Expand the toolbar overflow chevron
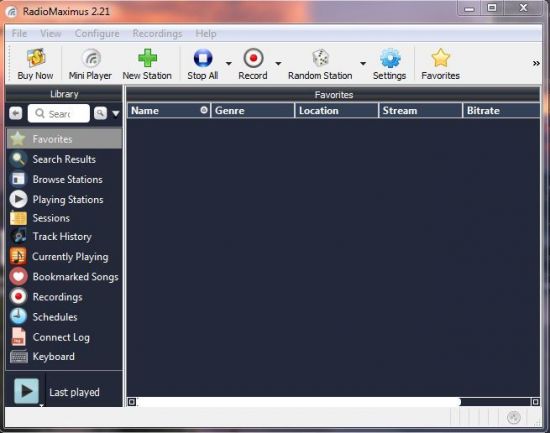550x433 pixels. (536, 64)
